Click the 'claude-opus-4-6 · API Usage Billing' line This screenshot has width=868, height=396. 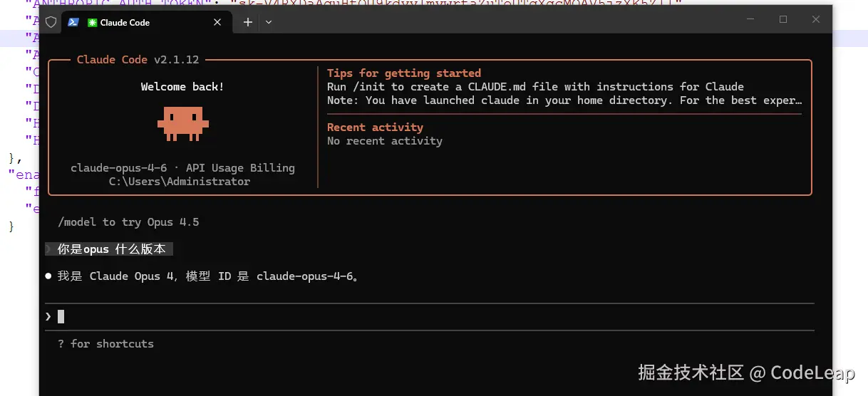(182, 167)
